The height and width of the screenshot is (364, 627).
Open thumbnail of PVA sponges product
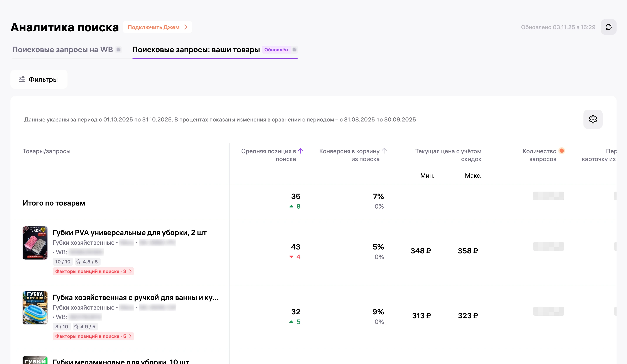[x=35, y=243]
